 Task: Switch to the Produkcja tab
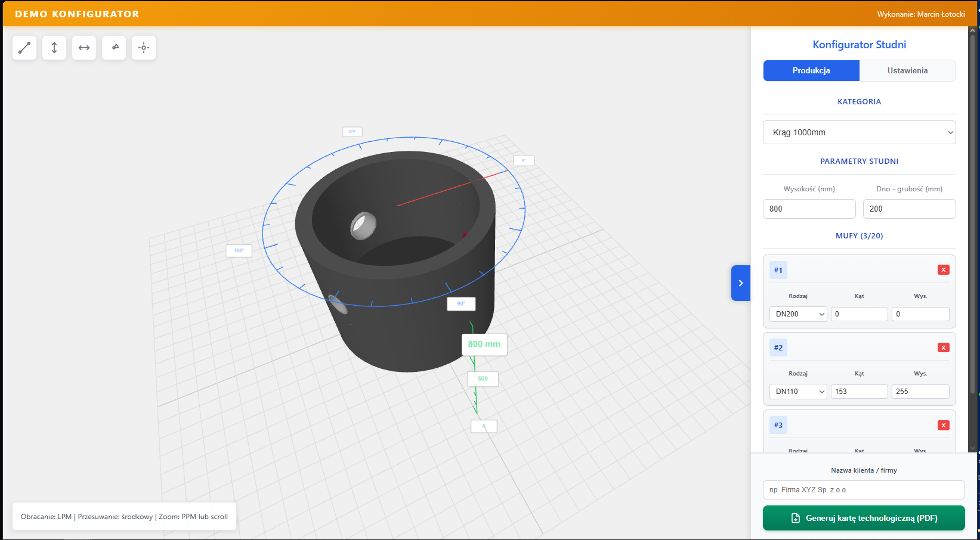(x=811, y=70)
